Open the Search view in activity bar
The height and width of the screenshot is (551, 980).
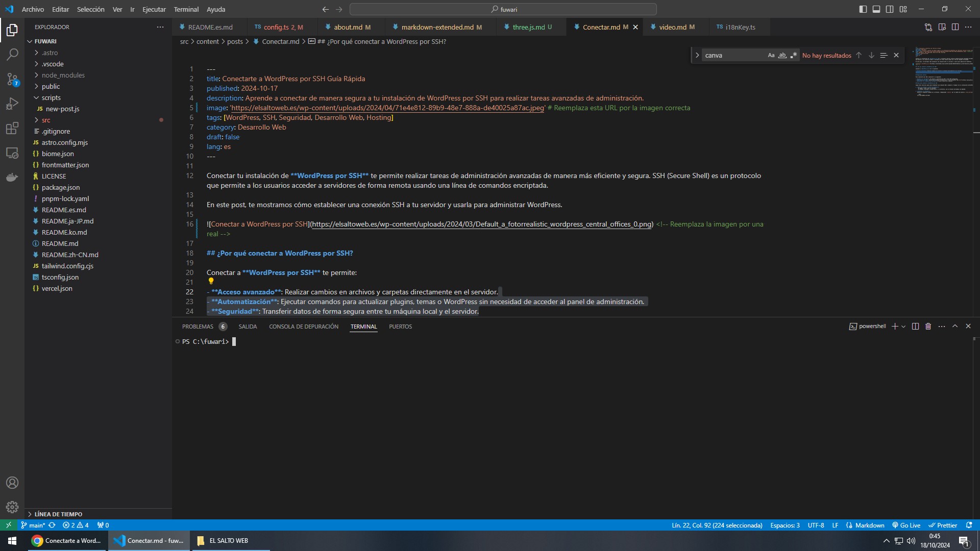tap(12, 54)
